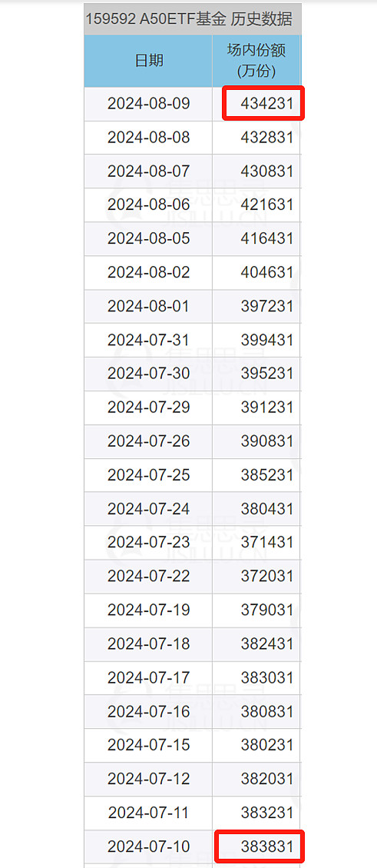The image size is (377, 868).
Task: Click date cell 2024-07-25
Action: tap(148, 475)
